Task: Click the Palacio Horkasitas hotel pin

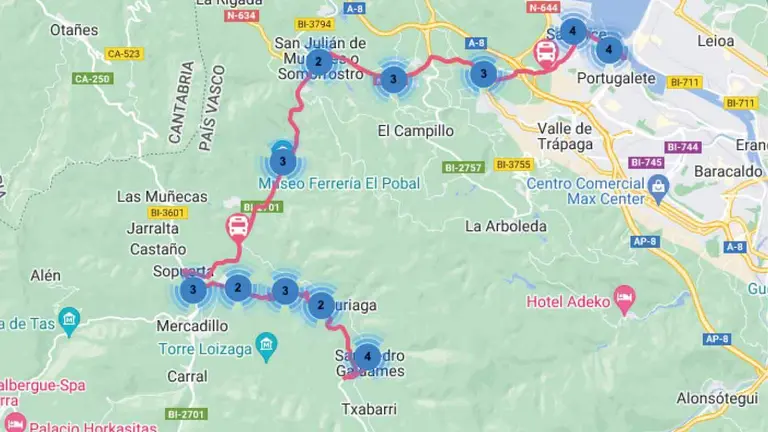Action: click(16, 422)
